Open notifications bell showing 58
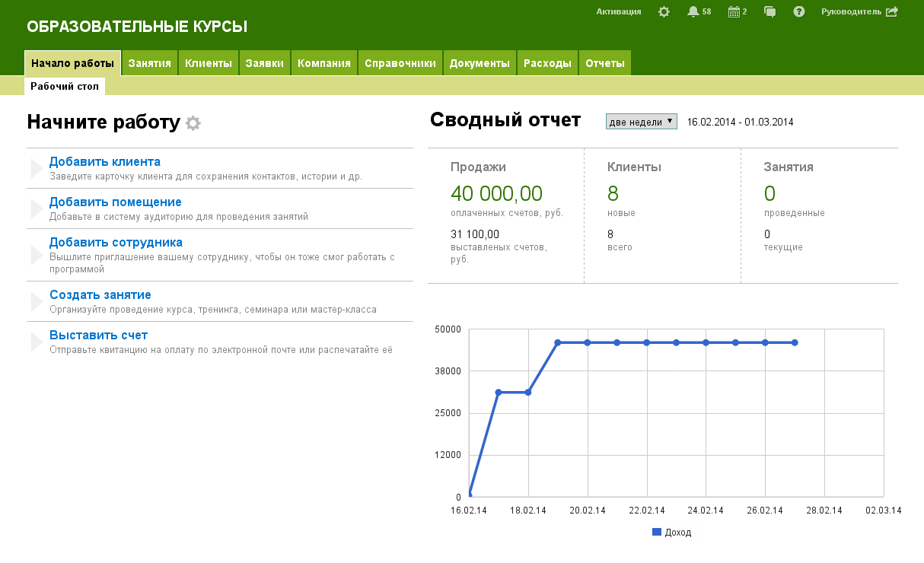 click(693, 11)
